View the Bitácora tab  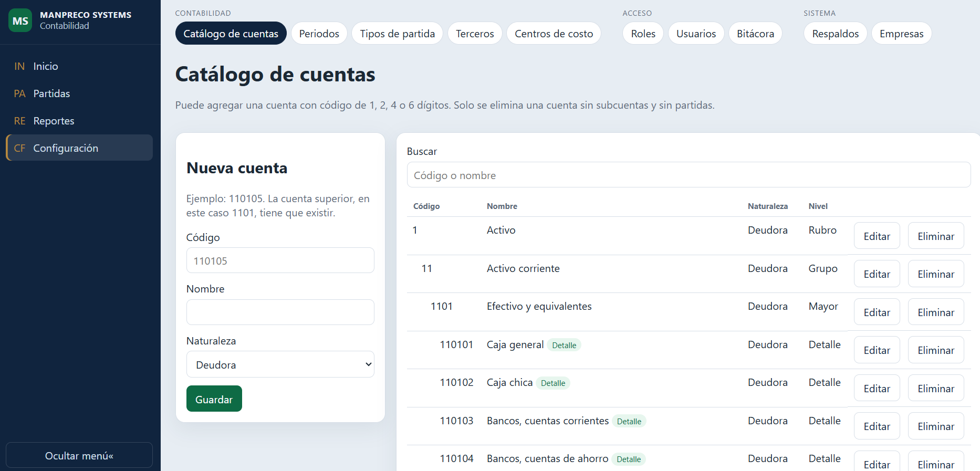(756, 34)
